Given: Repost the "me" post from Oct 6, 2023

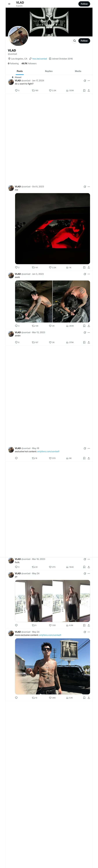Looking at the screenshot, I should click(x=33, y=267).
